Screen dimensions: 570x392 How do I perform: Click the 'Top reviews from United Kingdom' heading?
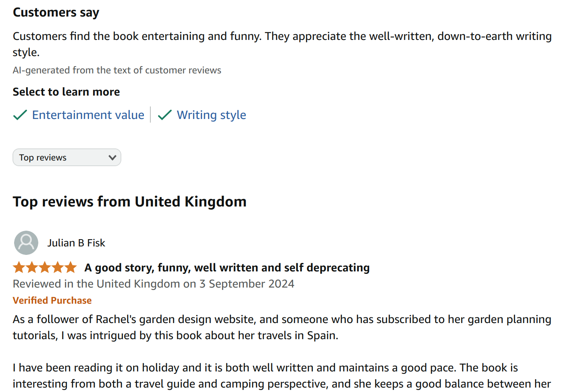point(129,202)
